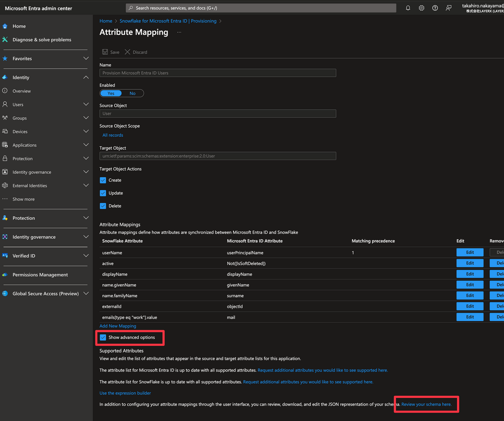Uncheck the Create target action checkbox
This screenshot has height=421, width=504.
[x=103, y=180]
